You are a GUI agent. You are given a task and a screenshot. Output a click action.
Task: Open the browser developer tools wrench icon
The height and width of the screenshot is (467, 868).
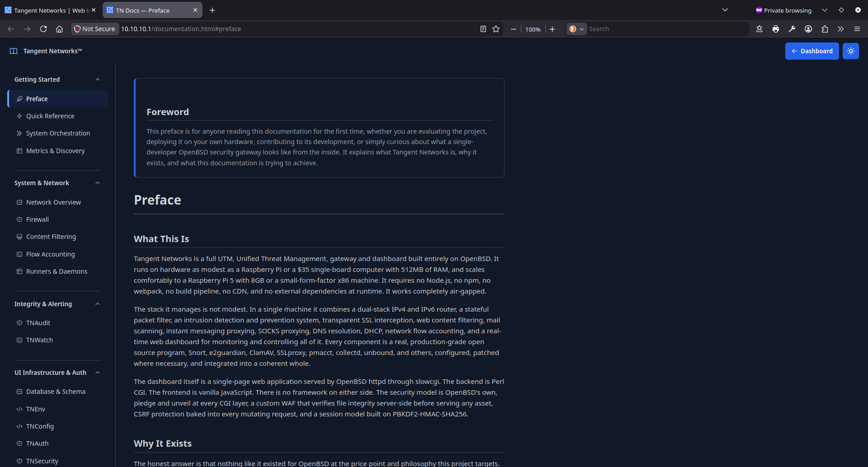(x=792, y=28)
